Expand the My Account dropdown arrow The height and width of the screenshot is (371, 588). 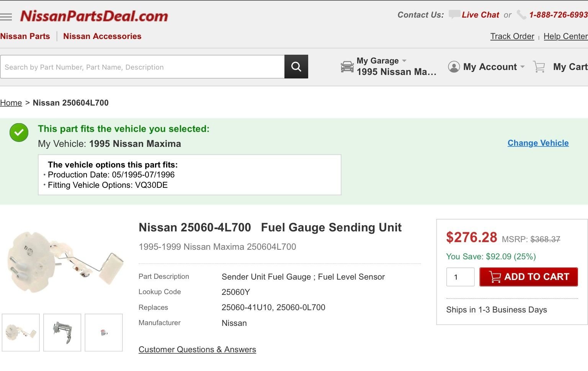point(522,67)
